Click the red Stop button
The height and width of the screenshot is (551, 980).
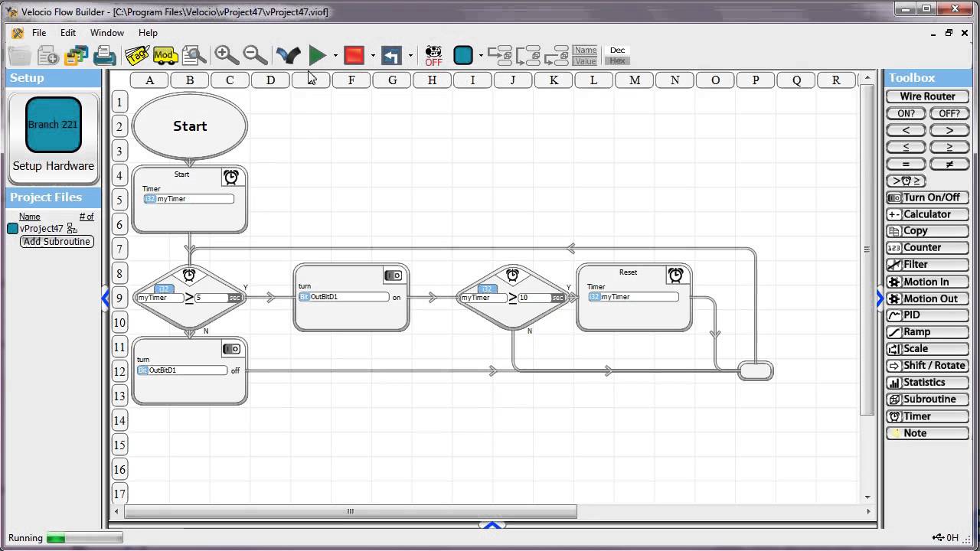click(354, 55)
